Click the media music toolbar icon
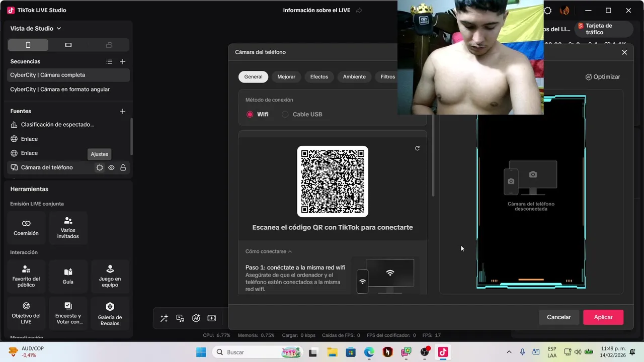 180,318
